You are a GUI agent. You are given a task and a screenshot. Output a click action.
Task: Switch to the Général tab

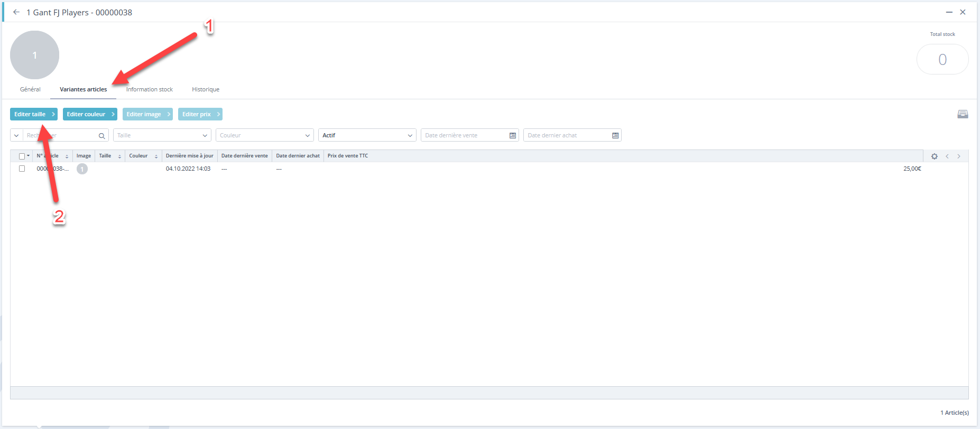pos(30,89)
